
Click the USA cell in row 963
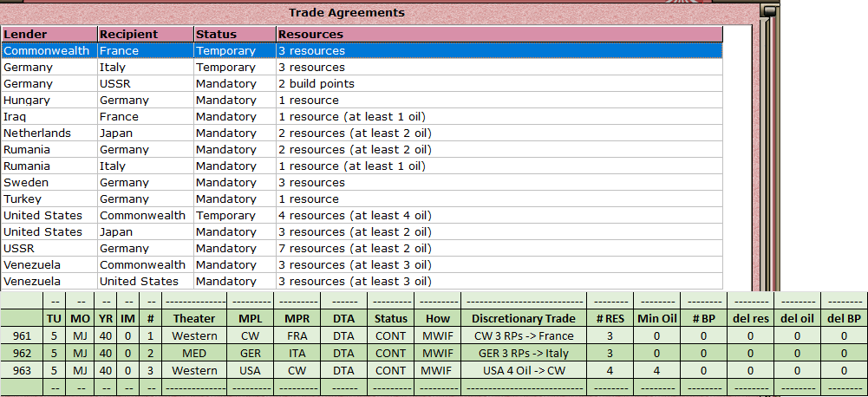[251, 370]
